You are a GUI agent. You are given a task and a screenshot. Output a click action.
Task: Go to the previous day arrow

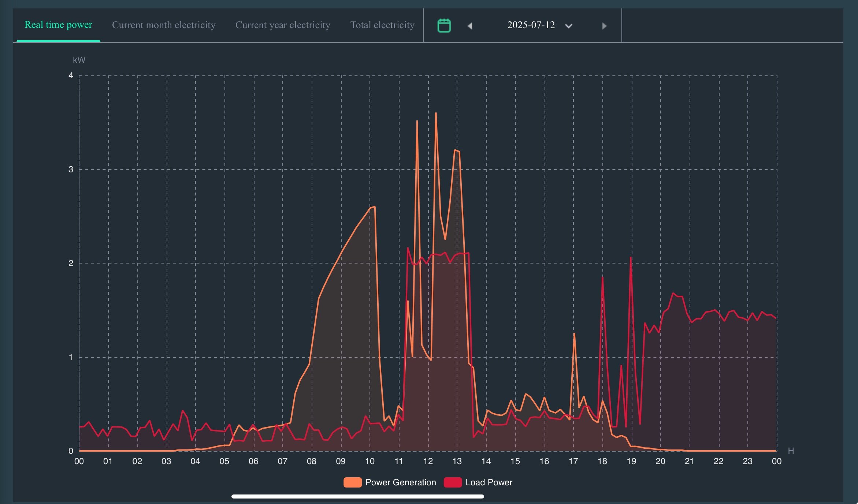click(470, 26)
